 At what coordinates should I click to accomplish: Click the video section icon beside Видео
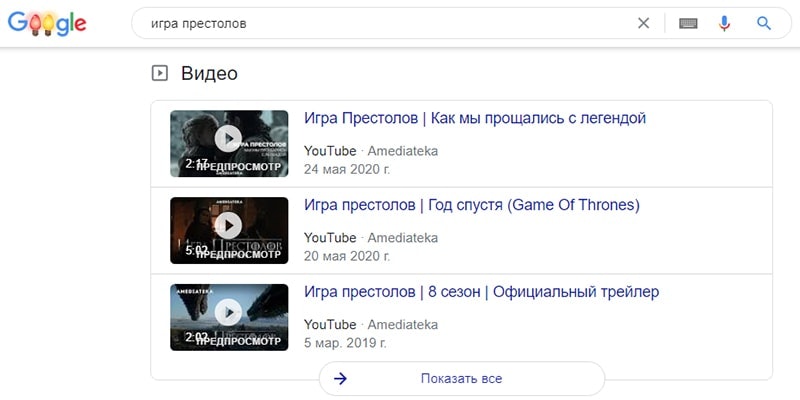(x=160, y=73)
